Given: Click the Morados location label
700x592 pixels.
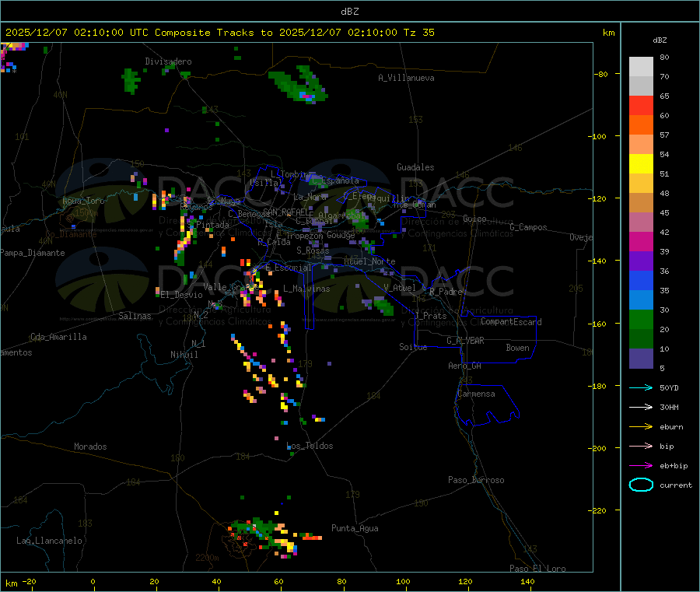Looking at the screenshot, I should (x=90, y=447).
